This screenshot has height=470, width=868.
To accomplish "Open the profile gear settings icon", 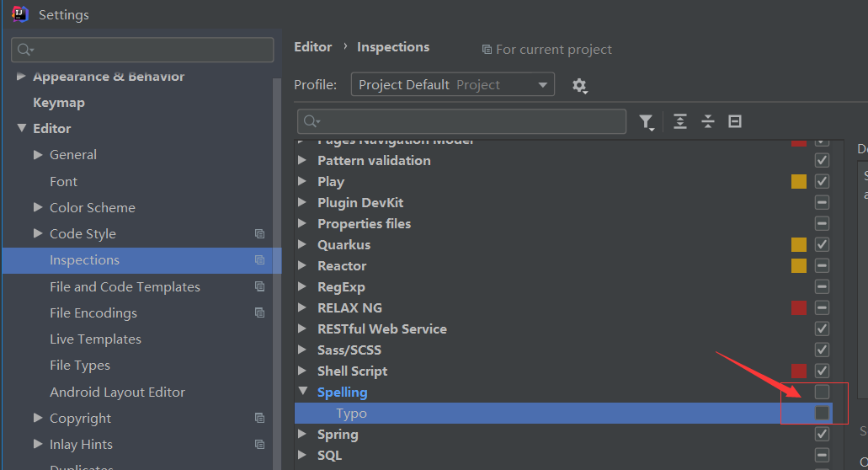I will (579, 85).
